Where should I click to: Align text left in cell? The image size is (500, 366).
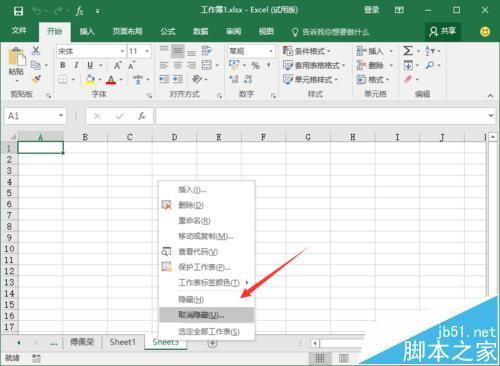pos(164,65)
